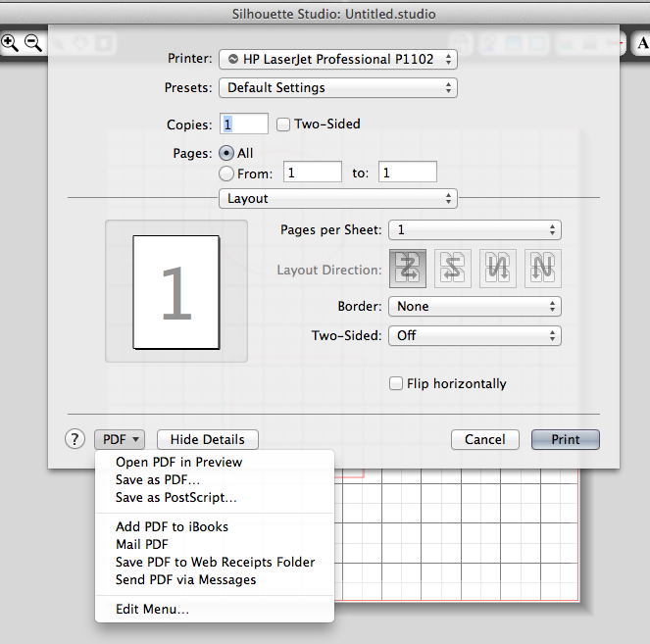Screen dimensions: 650x644
Task: Select the top-to-bottom then left layout direction
Action: click(x=543, y=269)
